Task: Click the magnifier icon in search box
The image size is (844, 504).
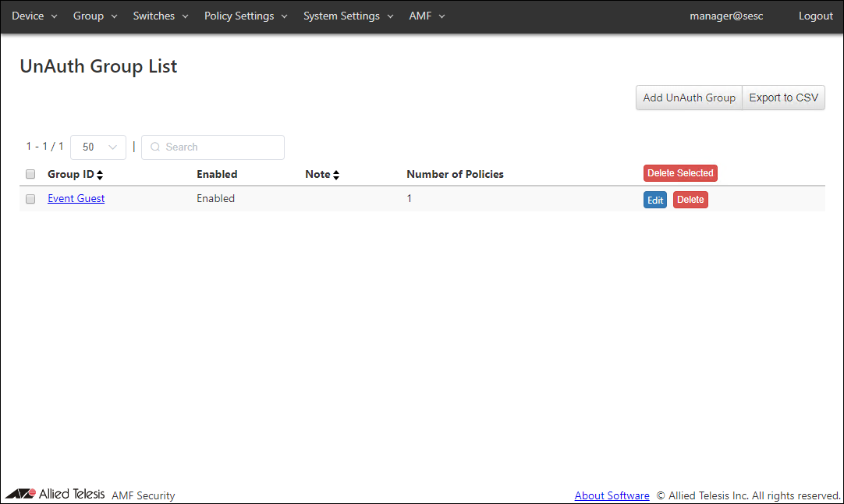Action: 155,147
